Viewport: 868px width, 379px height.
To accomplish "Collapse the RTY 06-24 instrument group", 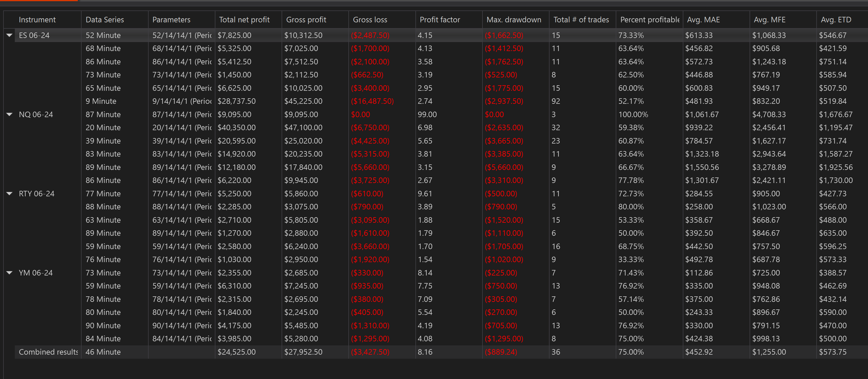I will (x=9, y=193).
